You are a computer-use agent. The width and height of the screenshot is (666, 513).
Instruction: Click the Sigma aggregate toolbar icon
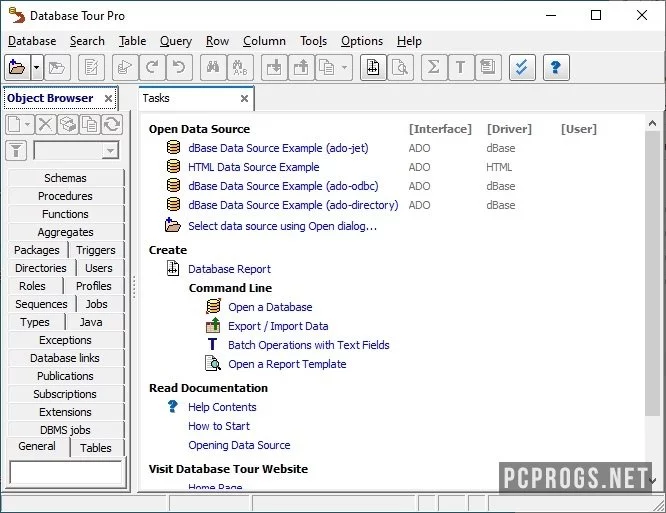433,67
